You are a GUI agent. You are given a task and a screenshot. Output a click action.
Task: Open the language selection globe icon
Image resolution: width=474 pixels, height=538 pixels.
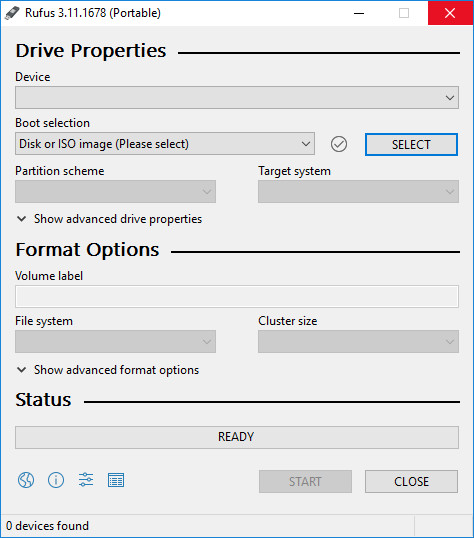26,480
